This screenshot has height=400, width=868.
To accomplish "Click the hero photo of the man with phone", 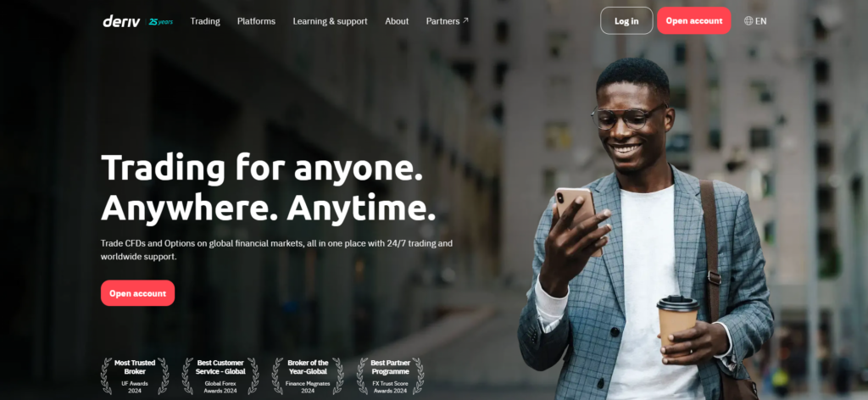I will (x=645, y=232).
